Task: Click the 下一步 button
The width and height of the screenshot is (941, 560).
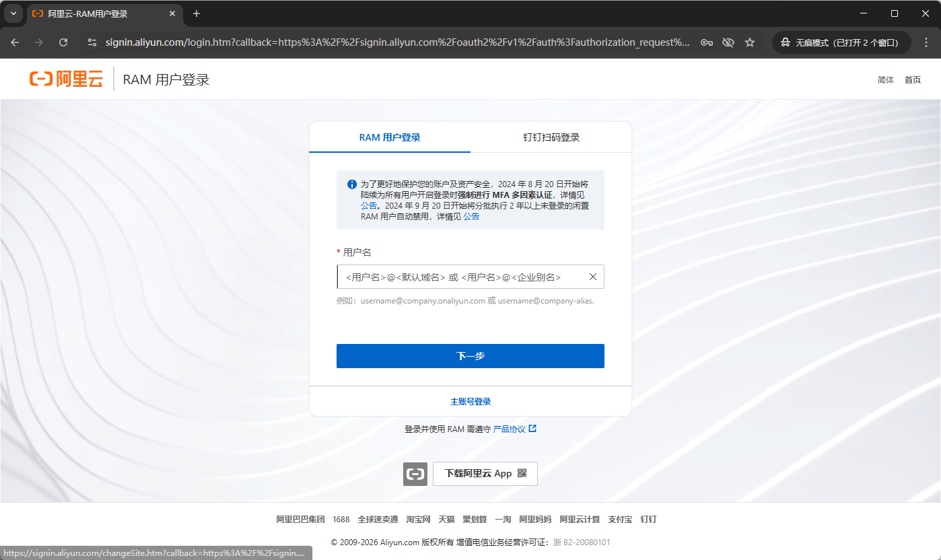Action: click(470, 356)
